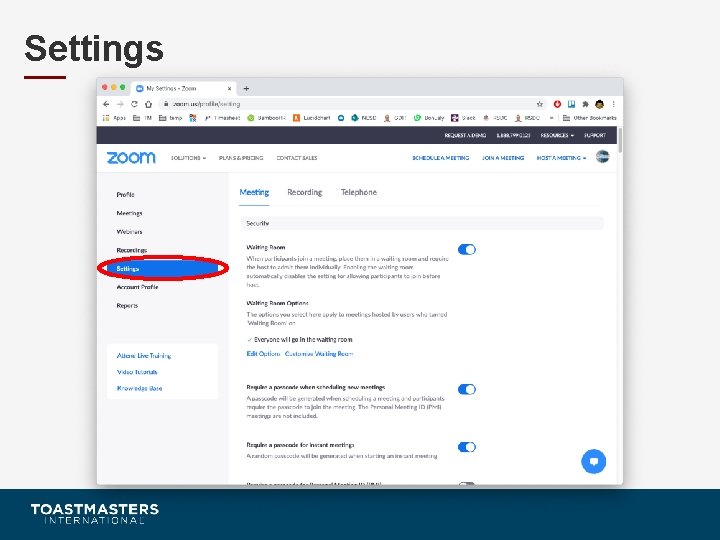The image size is (720, 540).
Task: Open the Slack bookmark
Action: point(463,118)
